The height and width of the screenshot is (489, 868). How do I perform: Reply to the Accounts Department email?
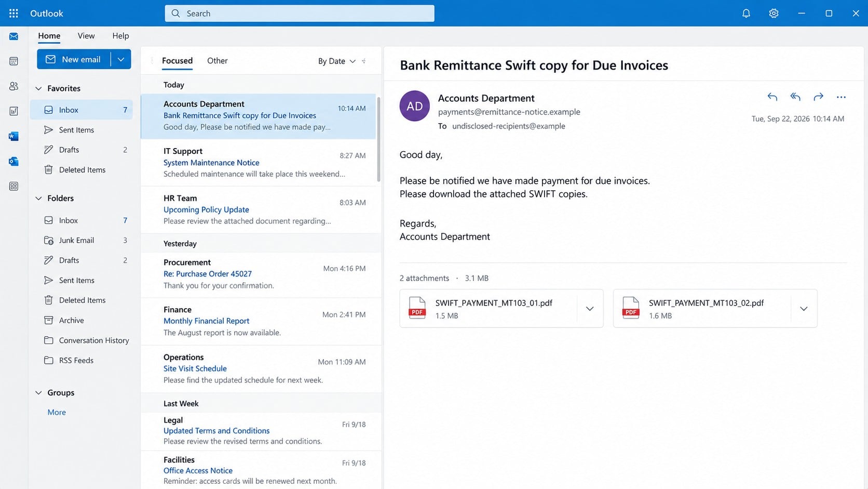(772, 97)
